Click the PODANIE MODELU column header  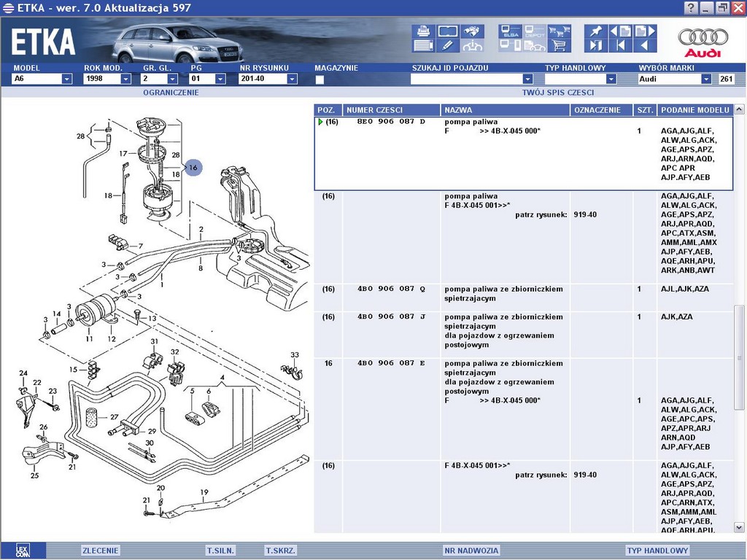pos(695,110)
